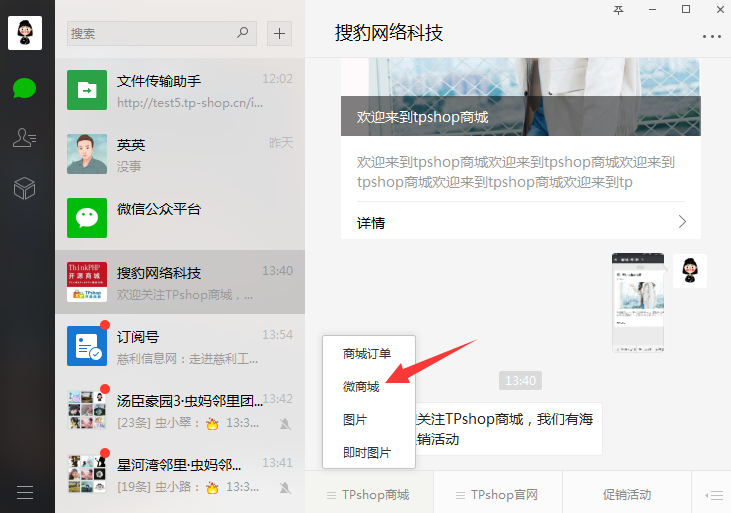Click the chevron arrow next to 详情
731x513 pixels.
[682, 222]
